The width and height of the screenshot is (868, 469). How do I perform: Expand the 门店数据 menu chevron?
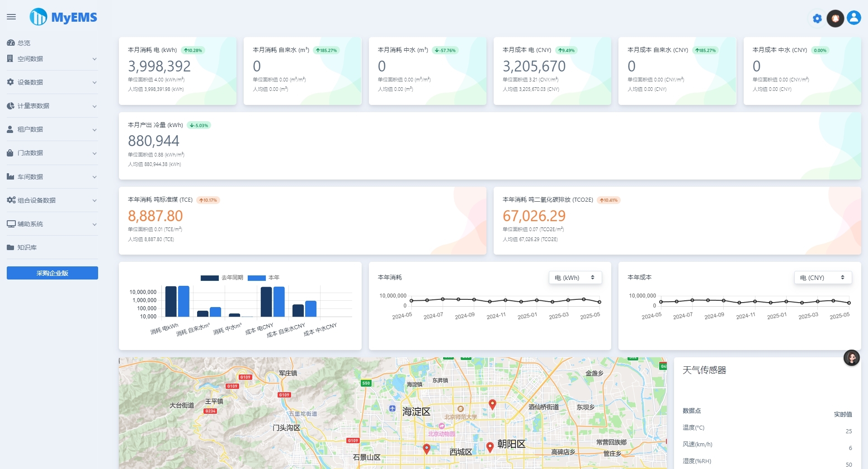click(x=94, y=153)
